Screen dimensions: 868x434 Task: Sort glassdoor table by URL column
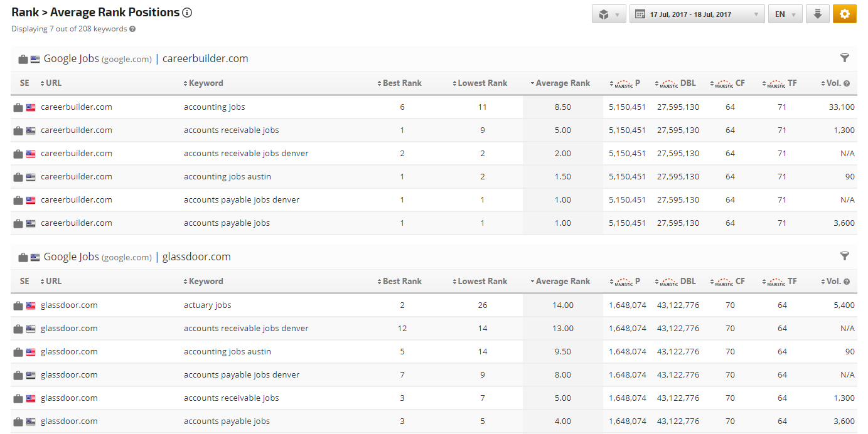coord(53,282)
